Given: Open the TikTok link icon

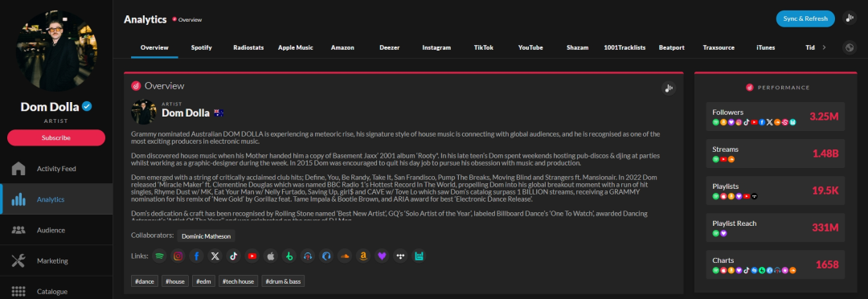Looking at the screenshot, I should tap(234, 256).
